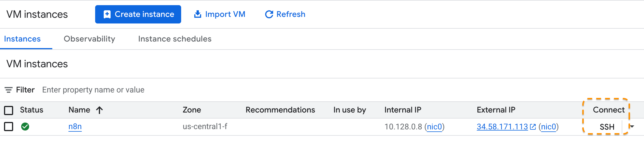Click the plus icon in Create instance
Screen dimensions: 644x146
107,14
